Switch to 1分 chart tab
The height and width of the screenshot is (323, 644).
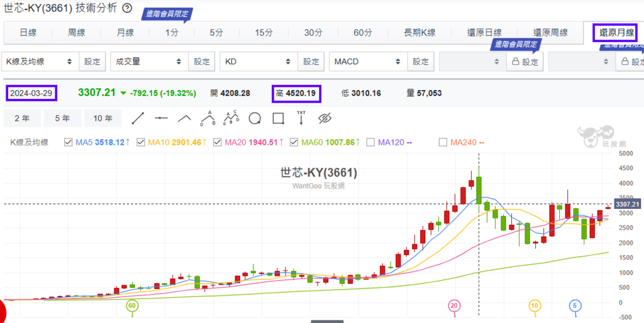(172, 33)
